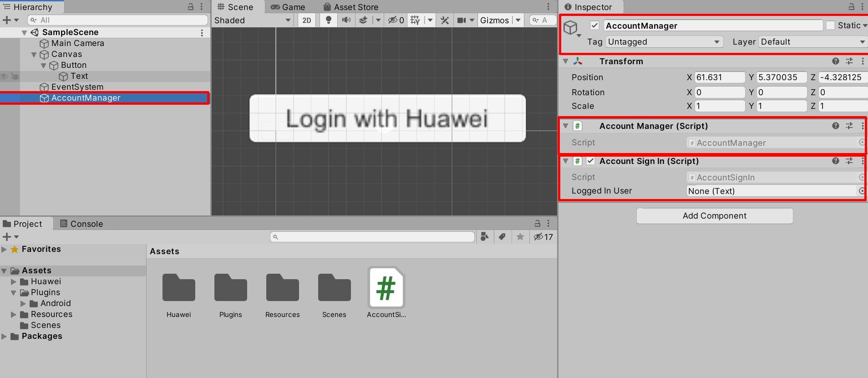
Task: Search by label icon in Project panel
Action: coord(502,236)
